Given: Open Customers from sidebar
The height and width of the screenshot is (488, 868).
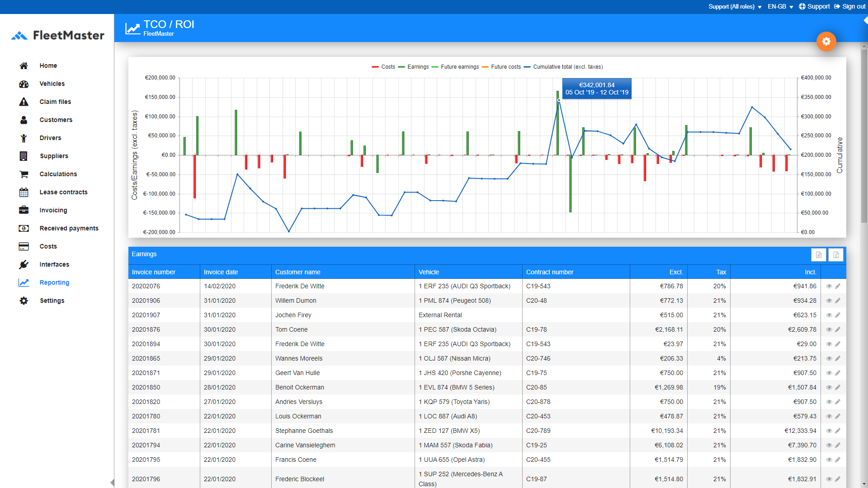Looking at the screenshot, I should coord(56,120).
